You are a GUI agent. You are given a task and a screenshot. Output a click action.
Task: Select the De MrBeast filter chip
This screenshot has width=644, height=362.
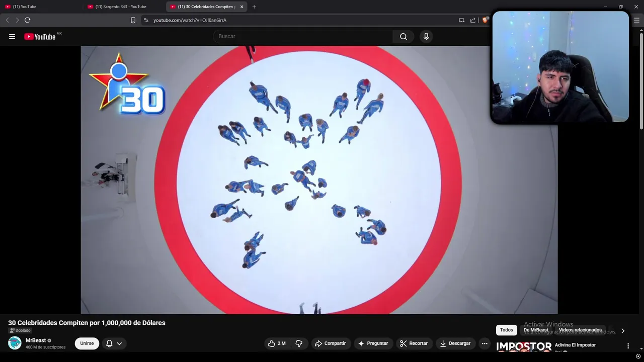(x=536, y=330)
